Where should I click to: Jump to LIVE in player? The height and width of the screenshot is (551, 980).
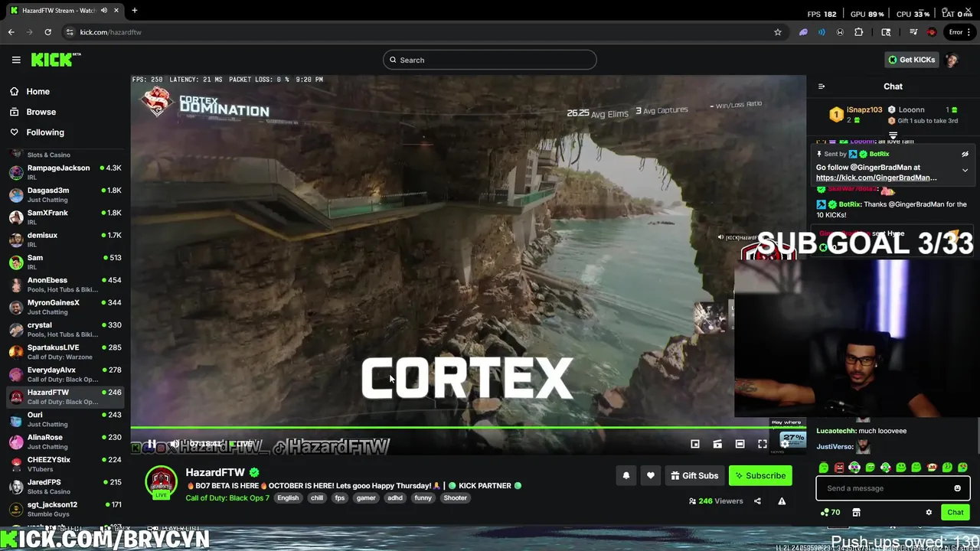242,444
